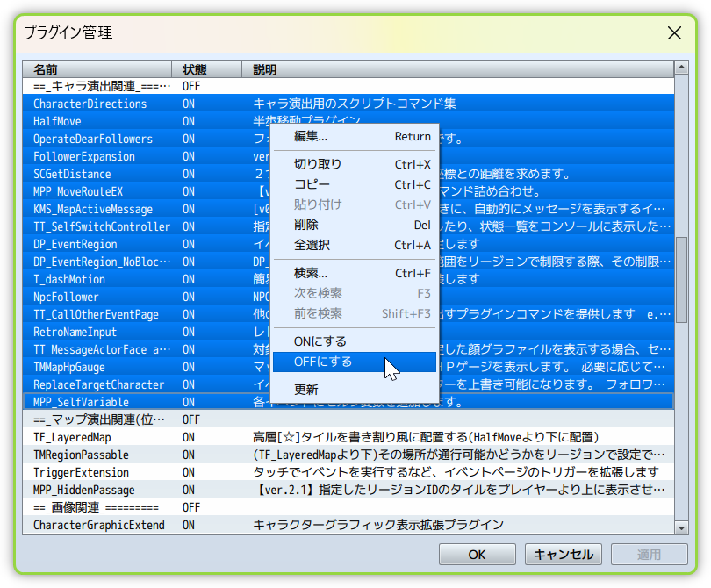Click the scrollbar up arrow
Screen dimensions: 711x588
click(681, 68)
